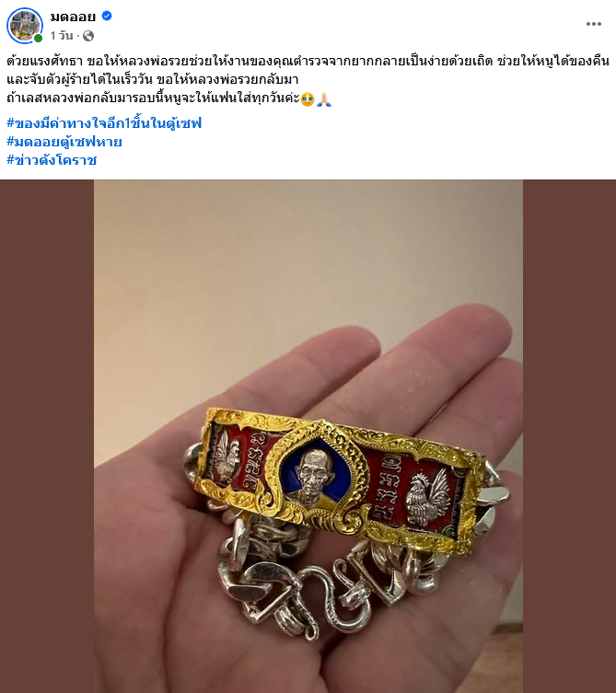Click the มดออย profile avatar
This screenshot has width=616, height=693.
(x=24, y=26)
